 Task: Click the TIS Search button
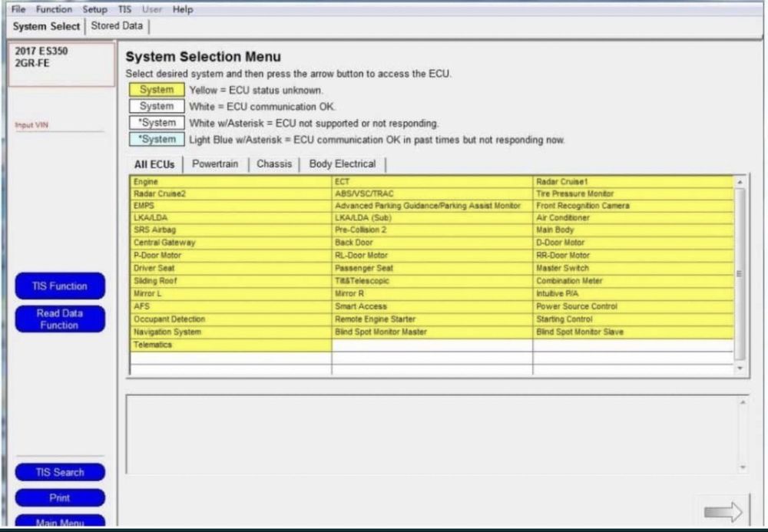point(60,472)
